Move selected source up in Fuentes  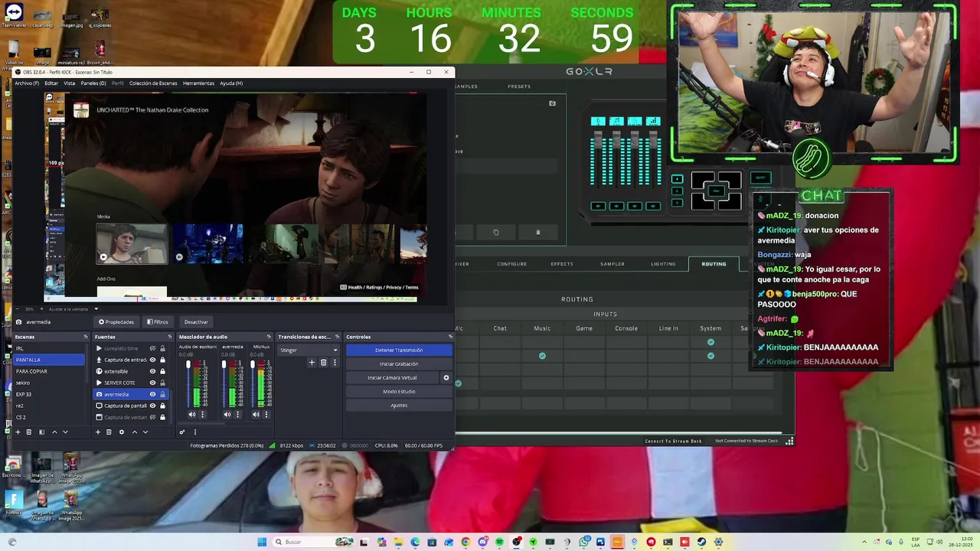(x=135, y=432)
